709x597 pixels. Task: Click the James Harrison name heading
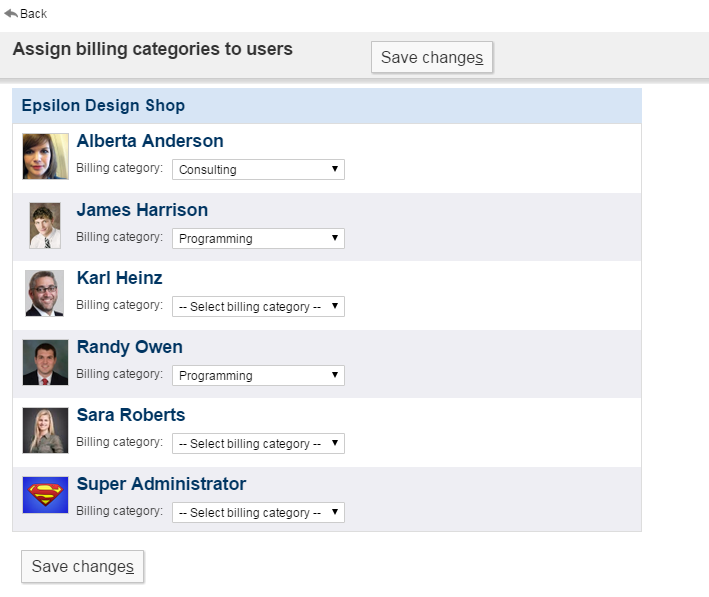pyautogui.click(x=142, y=210)
